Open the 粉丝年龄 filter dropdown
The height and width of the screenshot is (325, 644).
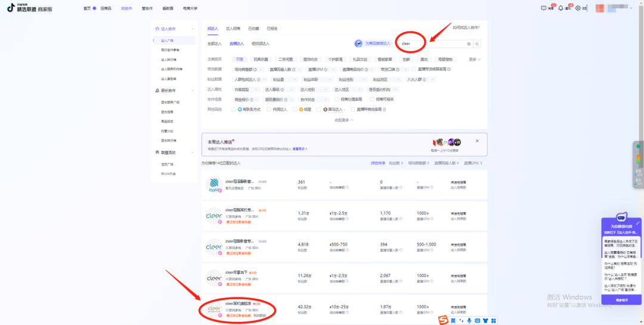(316, 80)
